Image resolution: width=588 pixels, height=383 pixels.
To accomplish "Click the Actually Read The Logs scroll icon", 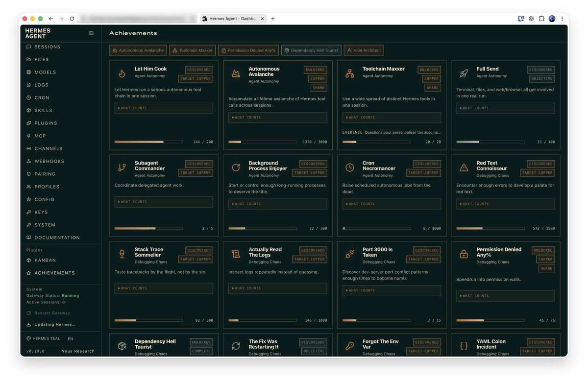I will 236,254.
